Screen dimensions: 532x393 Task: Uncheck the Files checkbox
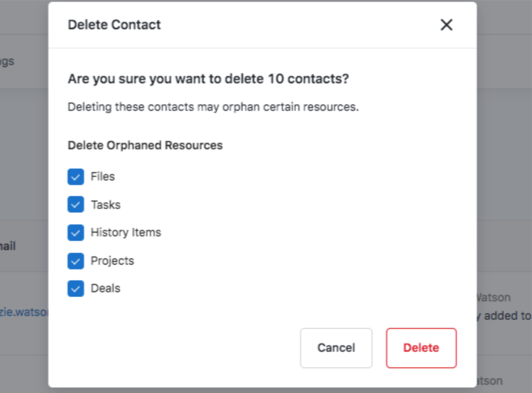pos(76,177)
